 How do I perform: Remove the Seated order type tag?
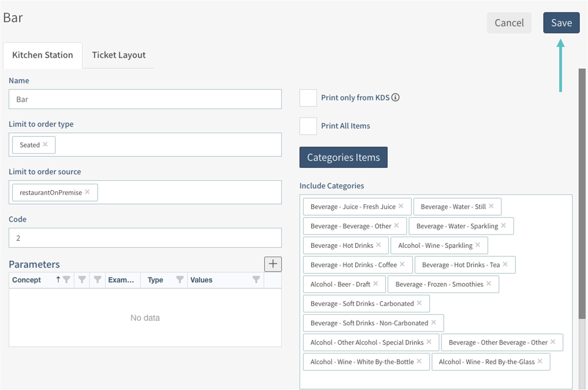[x=45, y=144]
